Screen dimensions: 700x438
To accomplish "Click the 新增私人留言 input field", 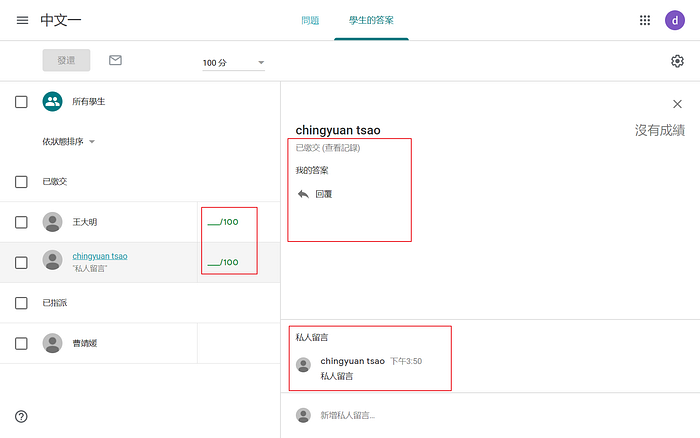I will [x=490, y=415].
